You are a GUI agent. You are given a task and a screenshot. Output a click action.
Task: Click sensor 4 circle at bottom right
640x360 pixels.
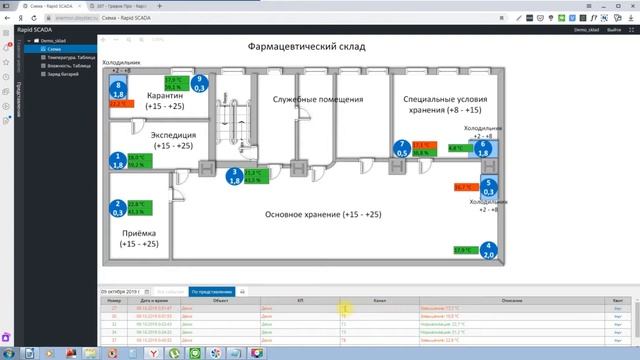[489, 250]
